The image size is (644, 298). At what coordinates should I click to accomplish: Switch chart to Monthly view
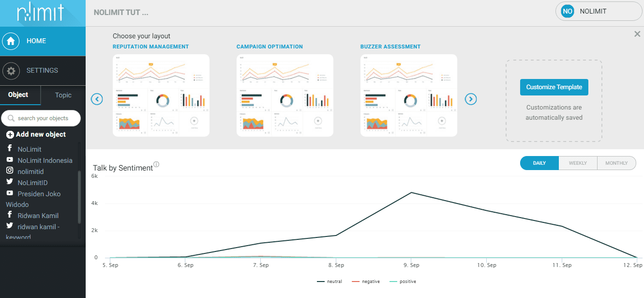616,163
